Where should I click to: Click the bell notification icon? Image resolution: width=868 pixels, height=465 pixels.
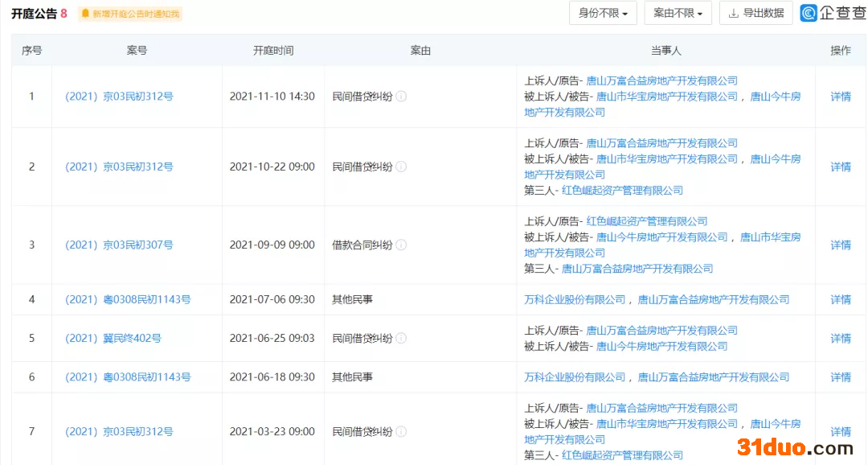pos(85,14)
